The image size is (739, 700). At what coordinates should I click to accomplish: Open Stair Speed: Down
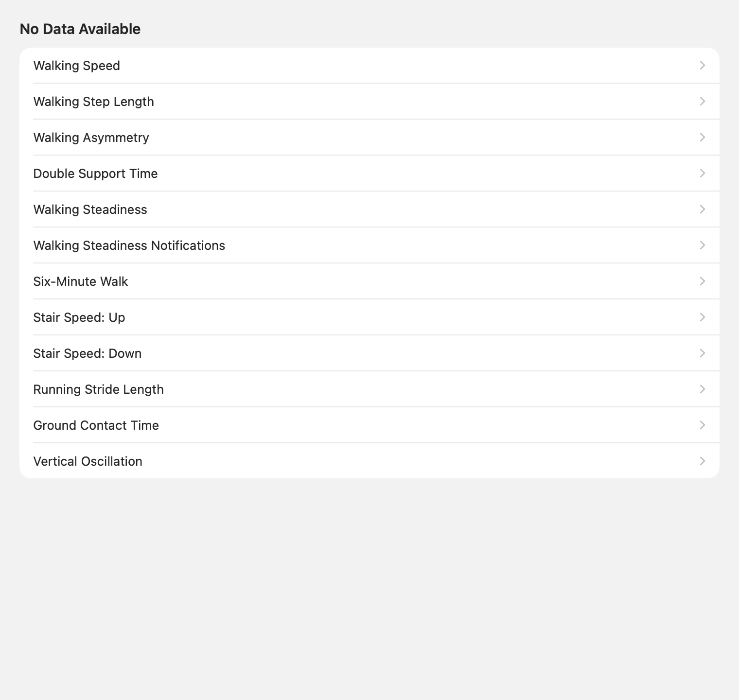coord(369,353)
